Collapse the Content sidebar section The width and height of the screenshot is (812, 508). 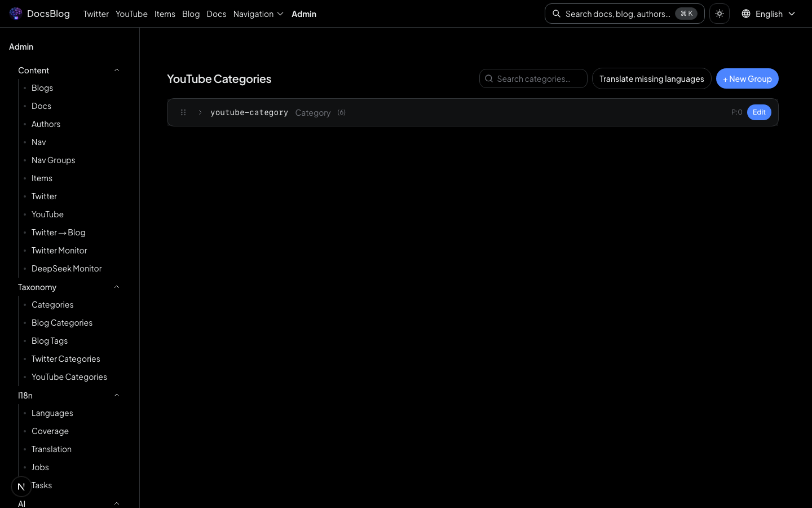click(x=117, y=70)
